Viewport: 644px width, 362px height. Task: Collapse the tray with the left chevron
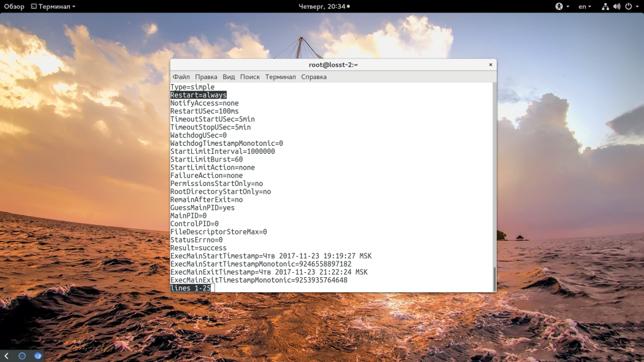6,356
